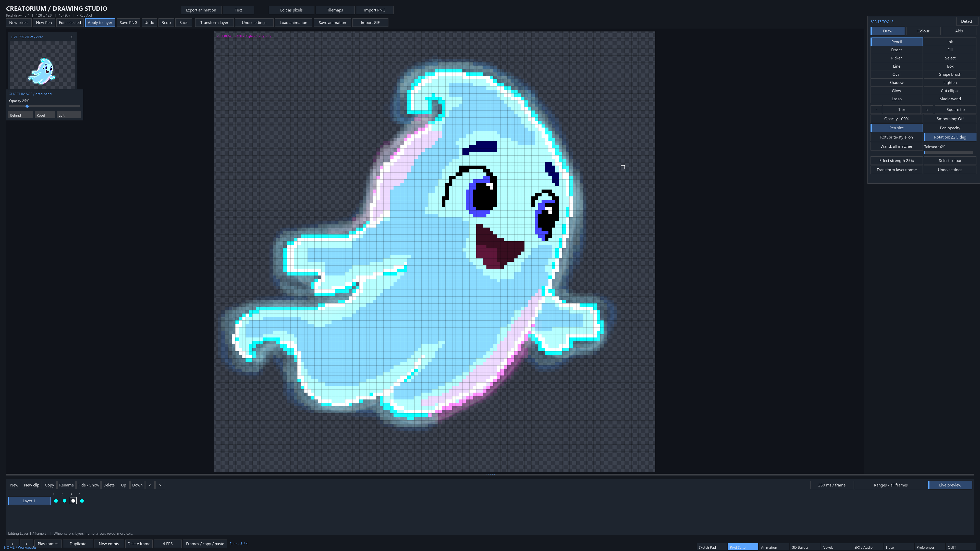Adjust ghost image Opacity slider
The height and width of the screenshot is (551, 980).
(x=44, y=106)
